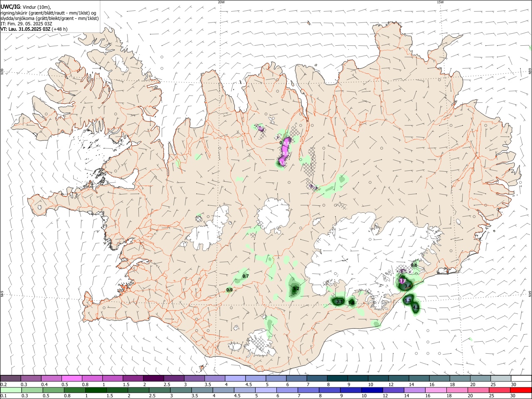This screenshot has height=399, width=532.
Task: Click the red 30 mm rain scale swatch
Action: click(521, 390)
